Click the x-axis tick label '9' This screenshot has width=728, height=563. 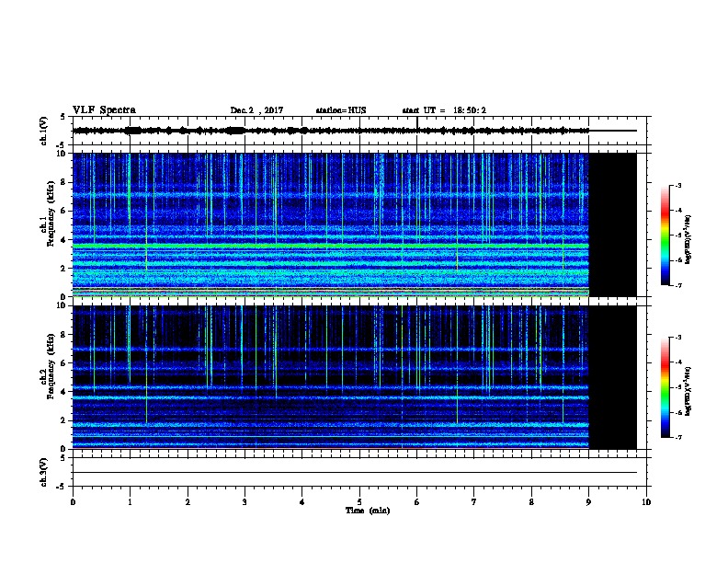point(588,501)
